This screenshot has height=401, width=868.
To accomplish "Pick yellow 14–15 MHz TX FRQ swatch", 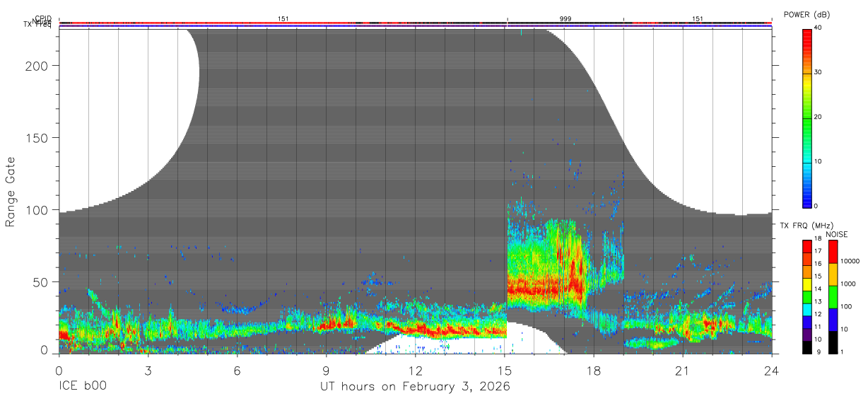I will point(807,284).
